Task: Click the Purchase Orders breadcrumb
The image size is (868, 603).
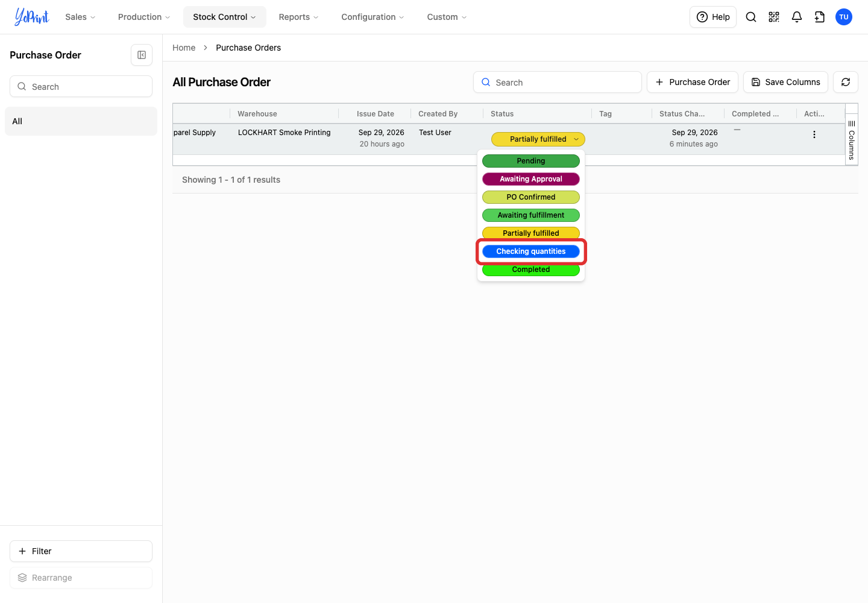Action: tap(248, 48)
